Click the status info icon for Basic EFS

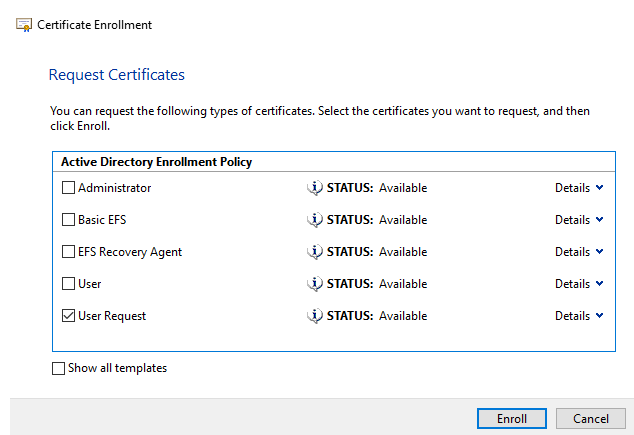(315, 220)
